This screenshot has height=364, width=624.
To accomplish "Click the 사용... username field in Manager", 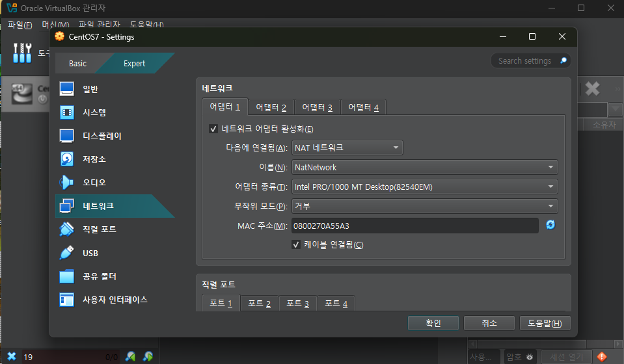I will point(484,357).
